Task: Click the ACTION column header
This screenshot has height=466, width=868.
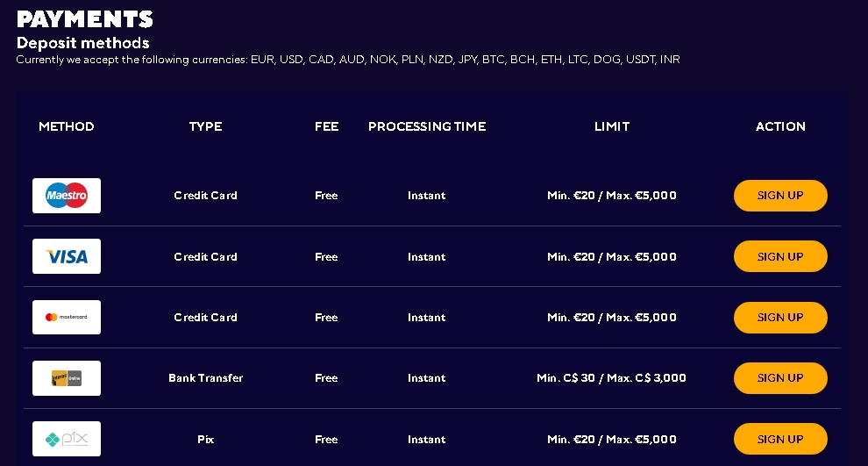Action: [x=780, y=126]
